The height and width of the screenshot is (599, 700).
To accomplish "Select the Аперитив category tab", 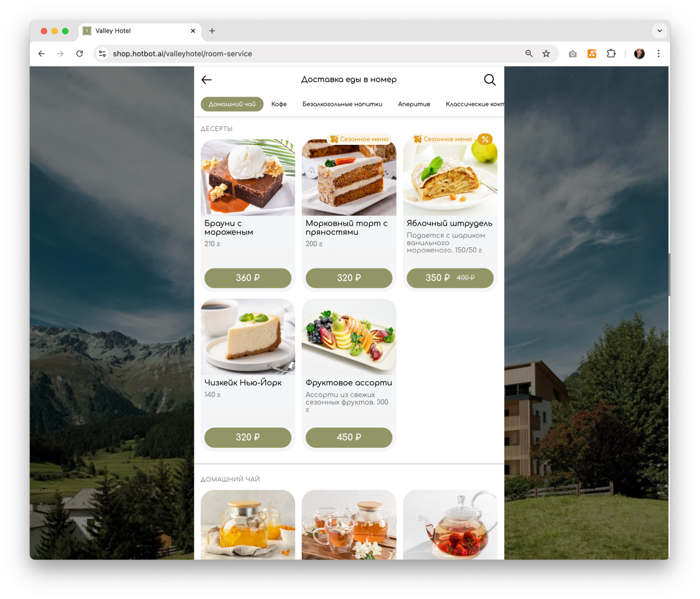I will [414, 104].
